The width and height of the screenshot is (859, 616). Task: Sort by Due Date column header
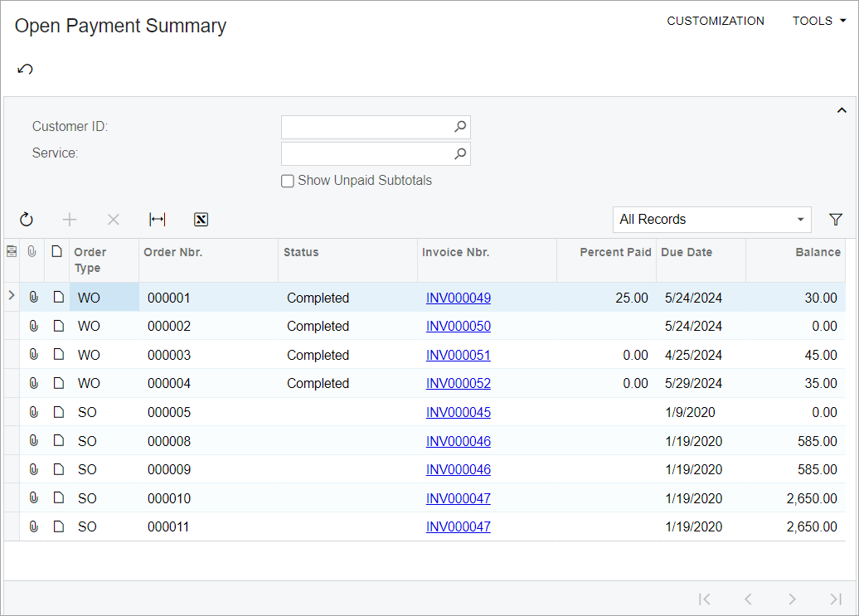[686, 252]
